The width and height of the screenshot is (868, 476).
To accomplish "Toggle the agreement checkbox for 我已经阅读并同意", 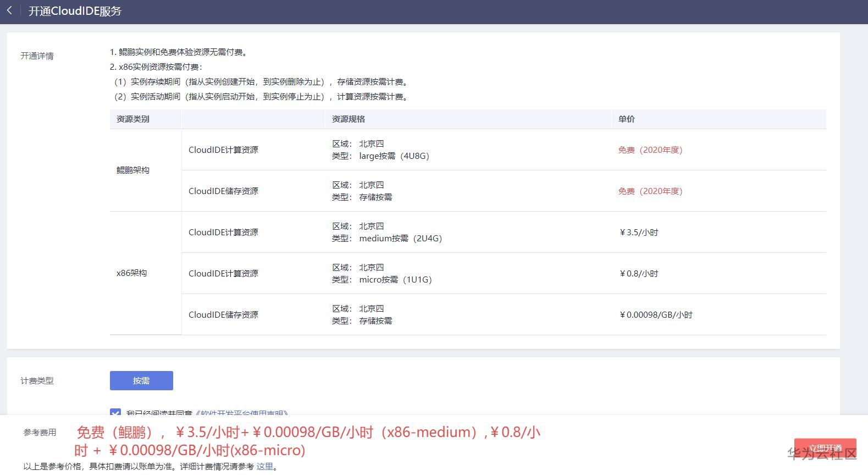I will (115, 412).
